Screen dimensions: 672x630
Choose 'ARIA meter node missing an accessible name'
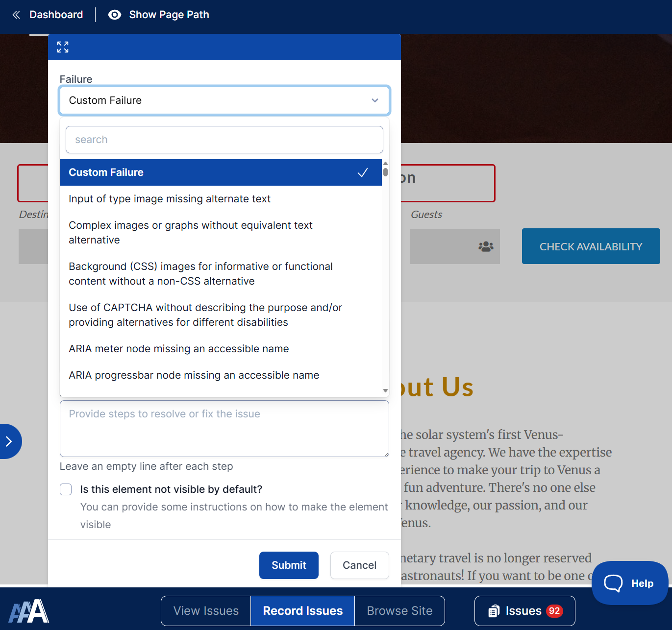[179, 349]
